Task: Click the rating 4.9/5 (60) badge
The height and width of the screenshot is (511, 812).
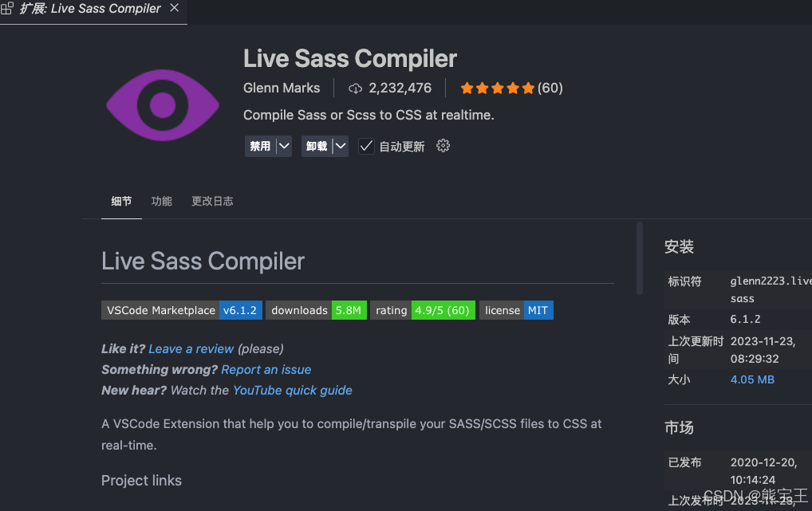Action: 423,310
